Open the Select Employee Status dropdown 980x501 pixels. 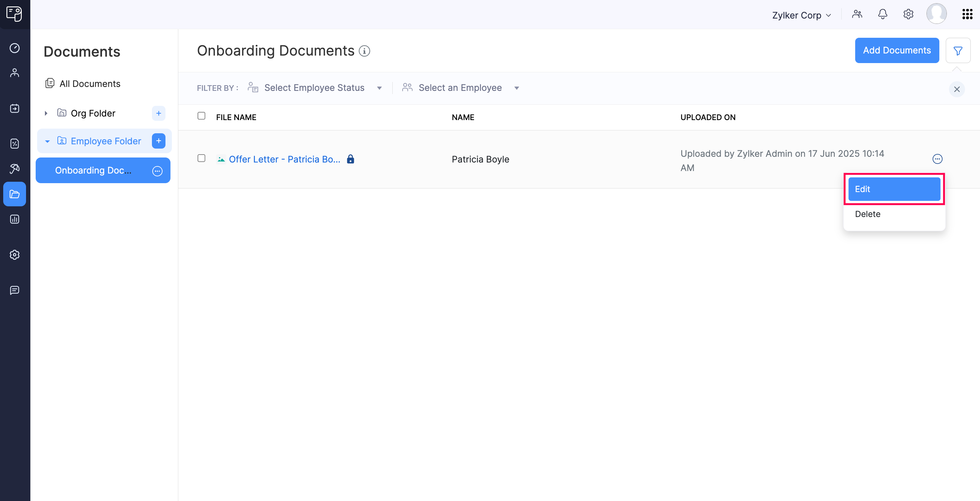(x=315, y=87)
